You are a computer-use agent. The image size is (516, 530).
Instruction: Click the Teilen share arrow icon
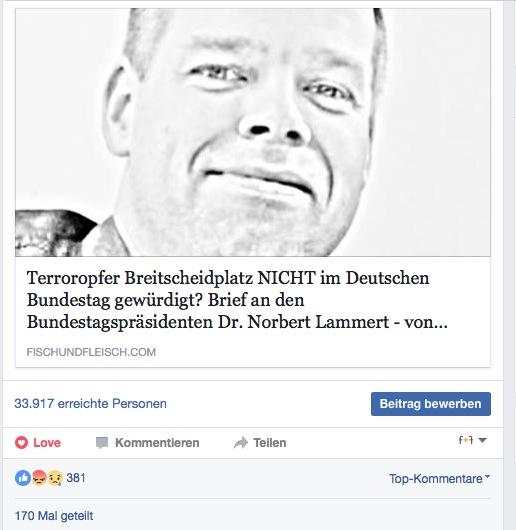(x=241, y=442)
